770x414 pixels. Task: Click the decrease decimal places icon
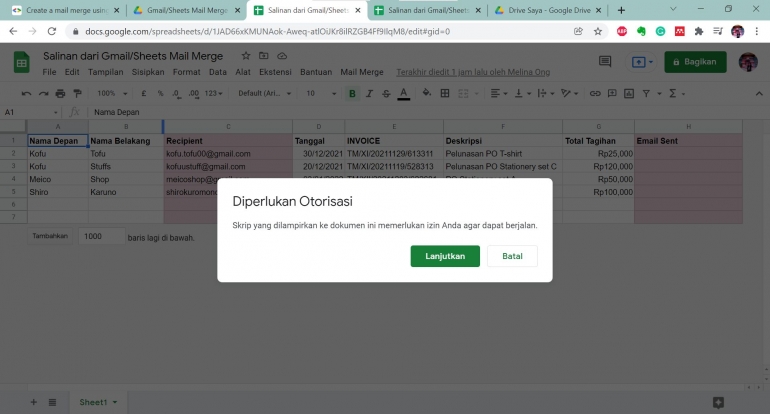pos(176,93)
